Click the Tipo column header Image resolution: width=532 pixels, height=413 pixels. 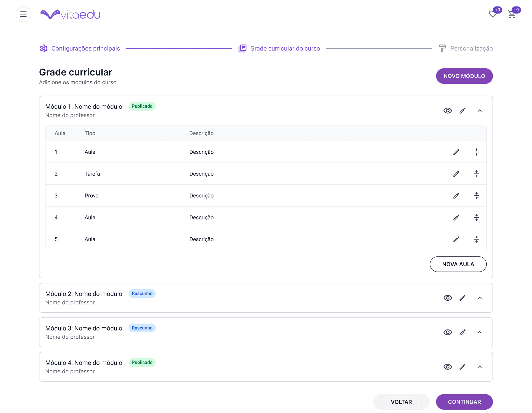[90, 133]
